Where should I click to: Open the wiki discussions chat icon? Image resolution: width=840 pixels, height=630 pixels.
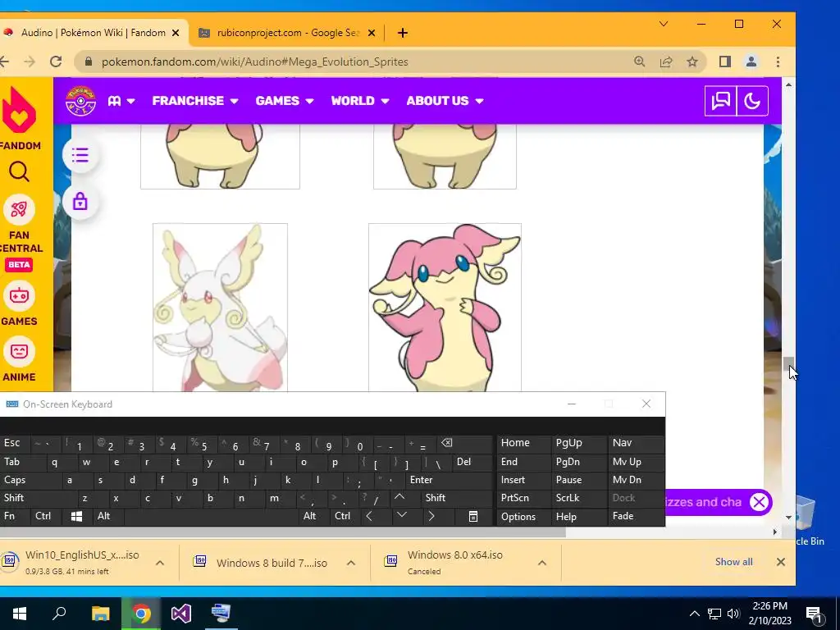coord(720,101)
